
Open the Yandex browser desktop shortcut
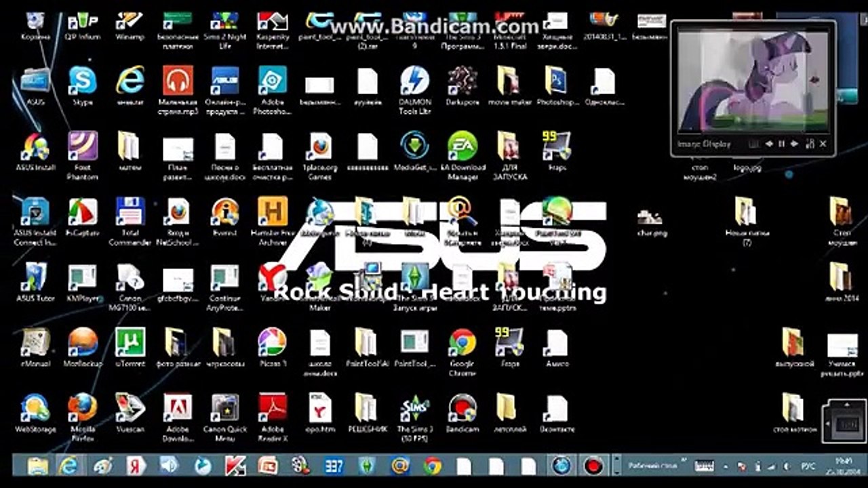(273, 283)
